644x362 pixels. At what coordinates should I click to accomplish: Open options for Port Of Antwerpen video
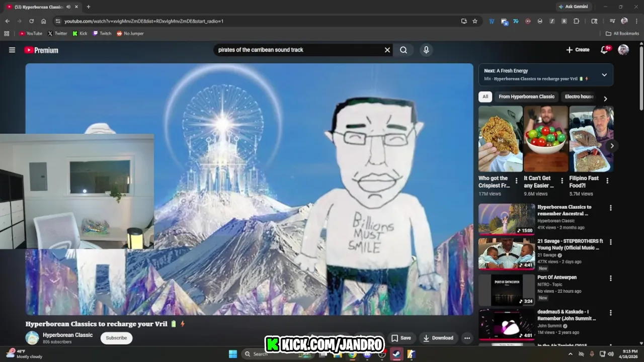611,278
